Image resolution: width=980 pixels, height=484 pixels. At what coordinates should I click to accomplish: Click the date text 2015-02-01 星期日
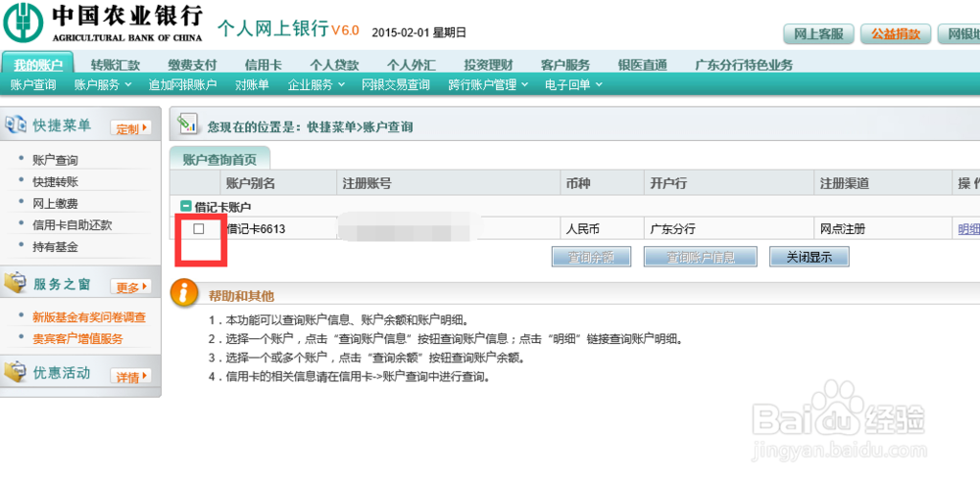pyautogui.click(x=418, y=32)
